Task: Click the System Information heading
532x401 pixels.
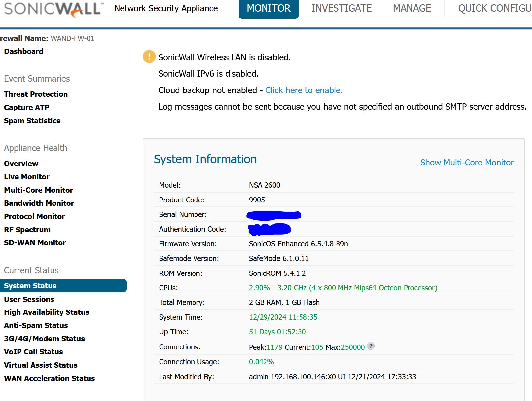Action: coord(205,159)
